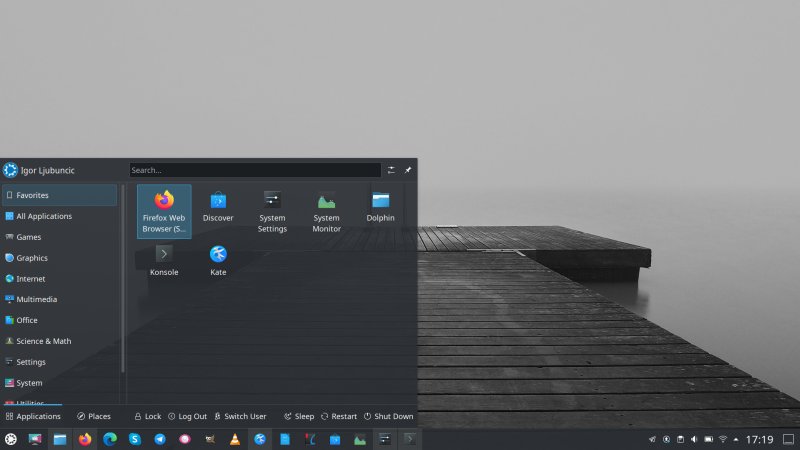Open System Settings from the Favorites grid
The height and width of the screenshot is (450, 800).
(x=272, y=209)
